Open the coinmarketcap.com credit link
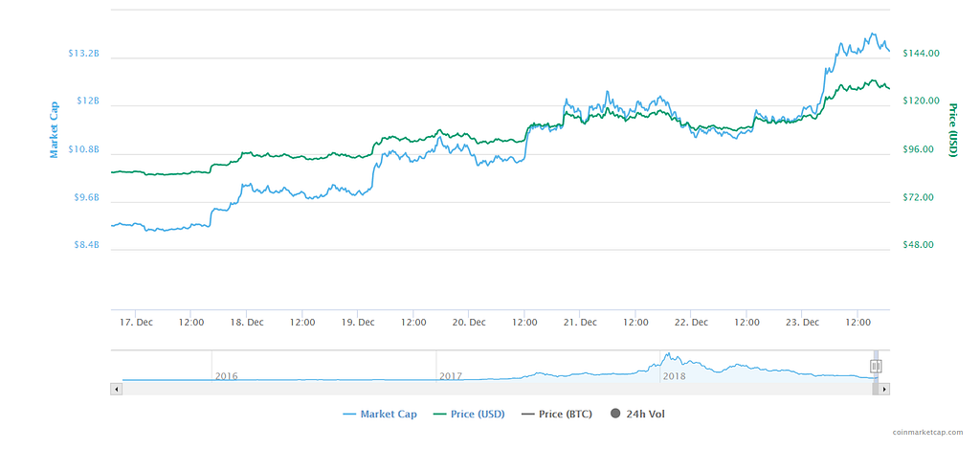The image size is (980, 449). 933,433
